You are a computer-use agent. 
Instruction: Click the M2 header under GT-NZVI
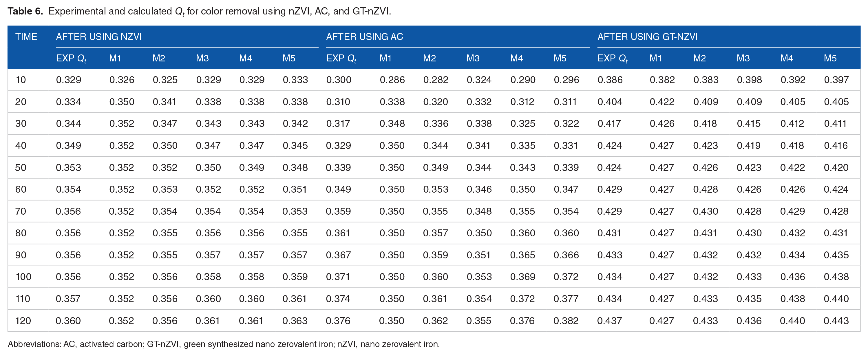(x=699, y=58)
